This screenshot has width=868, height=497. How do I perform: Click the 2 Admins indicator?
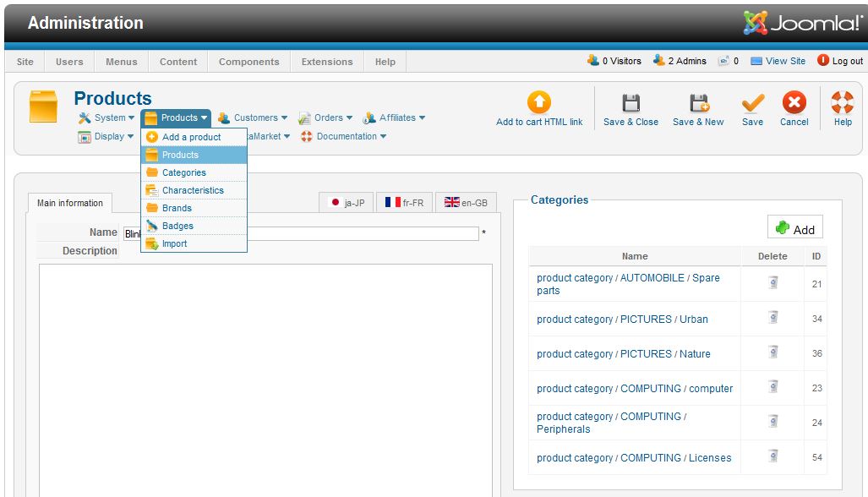click(x=680, y=60)
